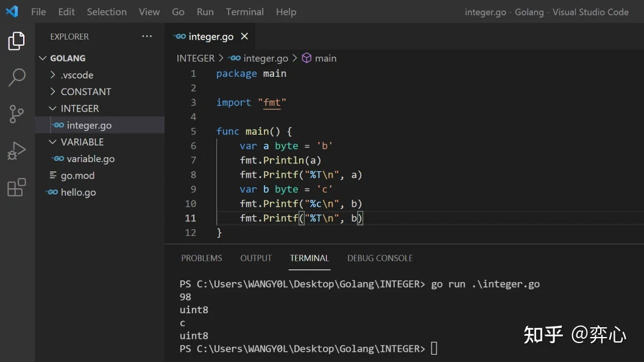Expand the CONSTANT folder chevron

tap(52, 91)
